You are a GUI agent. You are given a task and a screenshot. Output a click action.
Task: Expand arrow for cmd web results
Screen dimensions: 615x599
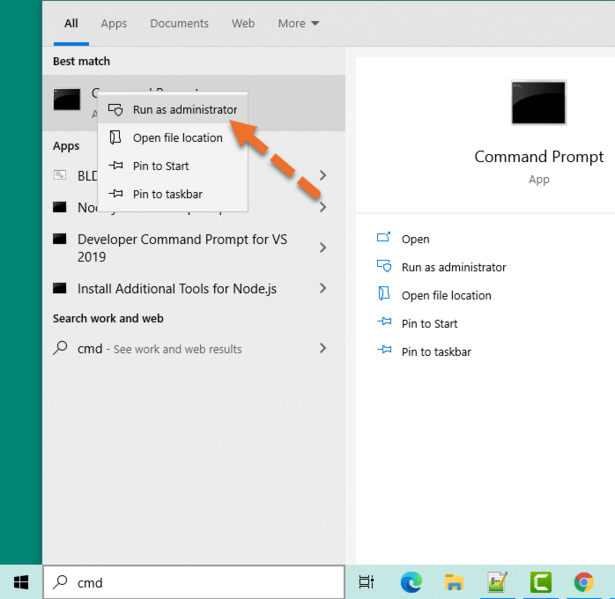(322, 348)
